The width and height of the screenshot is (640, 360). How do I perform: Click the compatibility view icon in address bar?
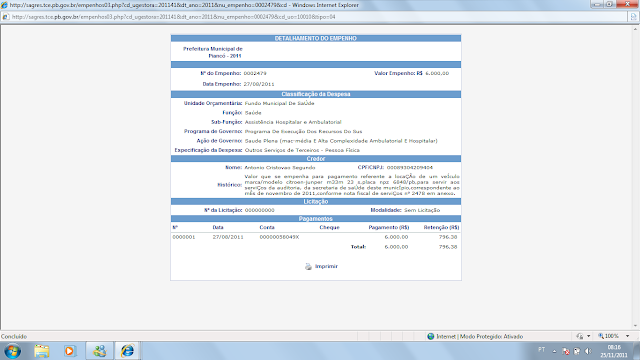(633, 17)
